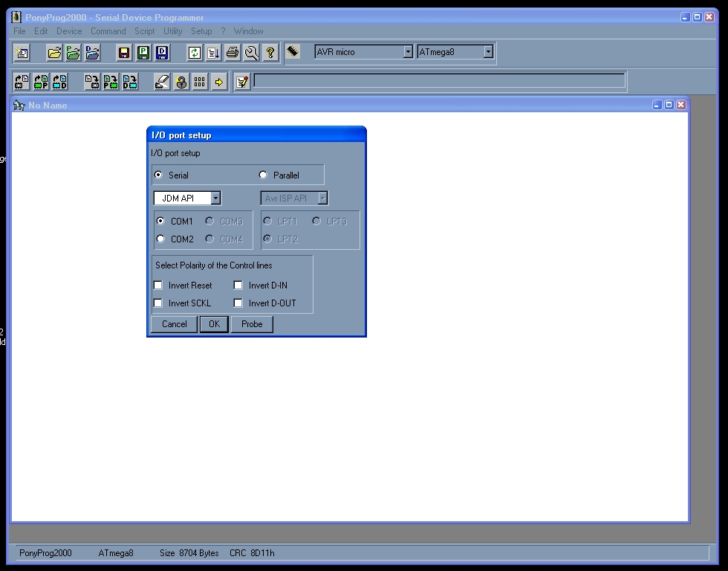
Task: Click OK in the I/O port setup dialog
Action: [214, 324]
